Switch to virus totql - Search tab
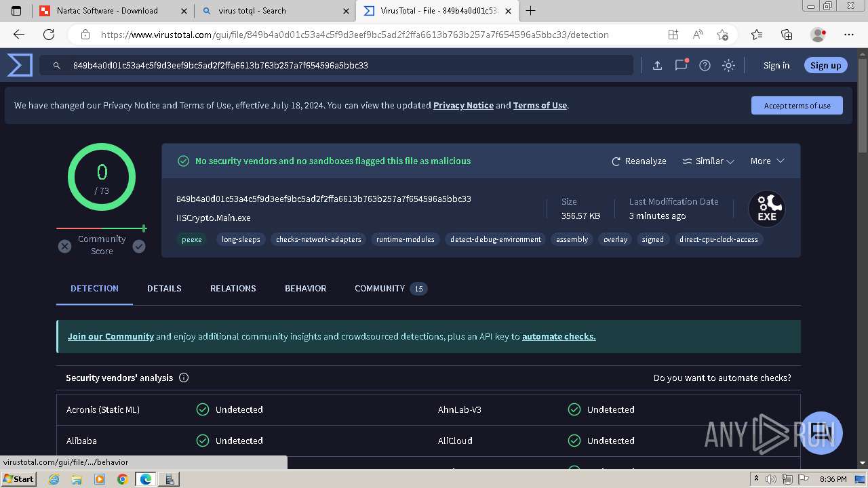The height and width of the screenshot is (488, 868). click(x=275, y=11)
